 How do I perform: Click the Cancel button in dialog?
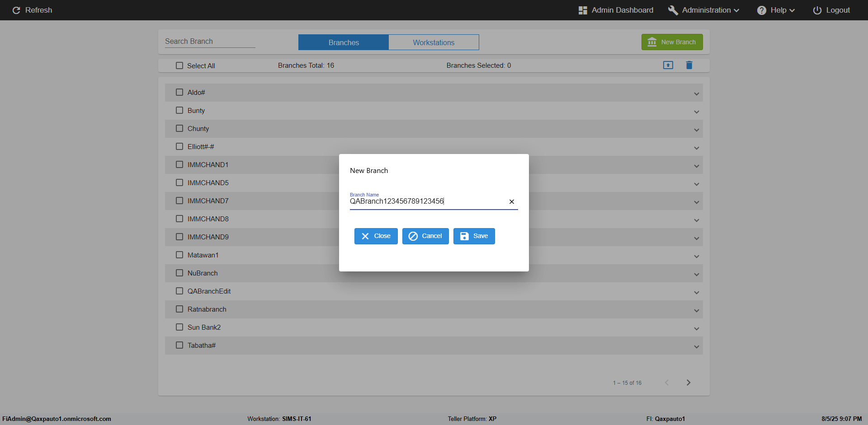coord(425,236)
